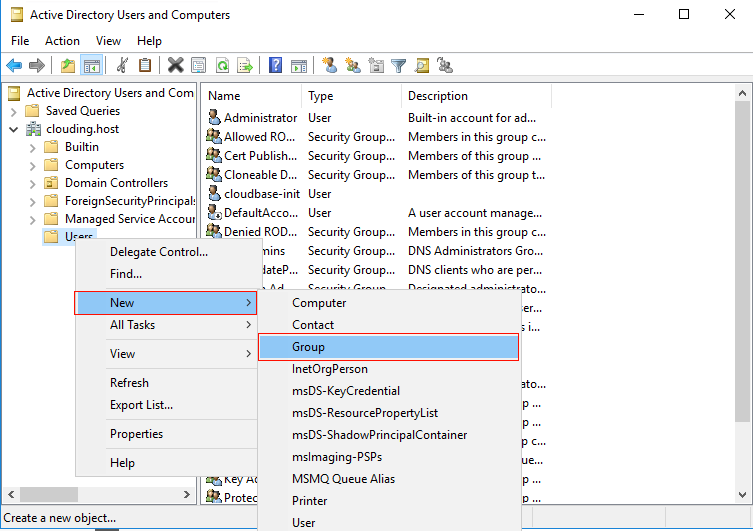
Task: Click the Delete X toolbar icon
Action: 175,65
